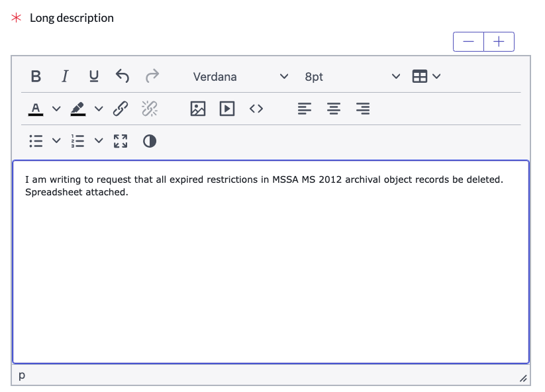
Task: Click the undo arrow icon
Action: [x=123, y=76]
